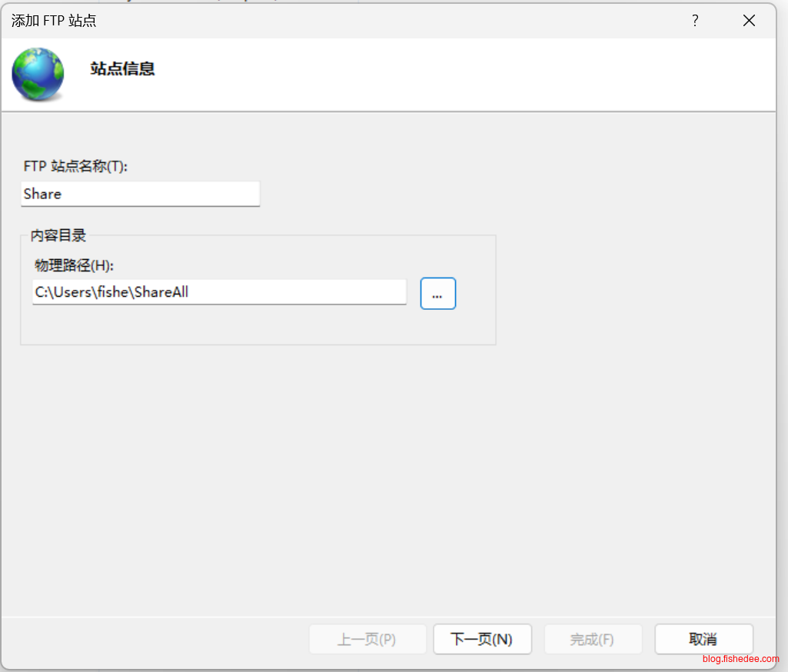Place cursor on the C:\Users\fishe\ShareAll text

111,292
